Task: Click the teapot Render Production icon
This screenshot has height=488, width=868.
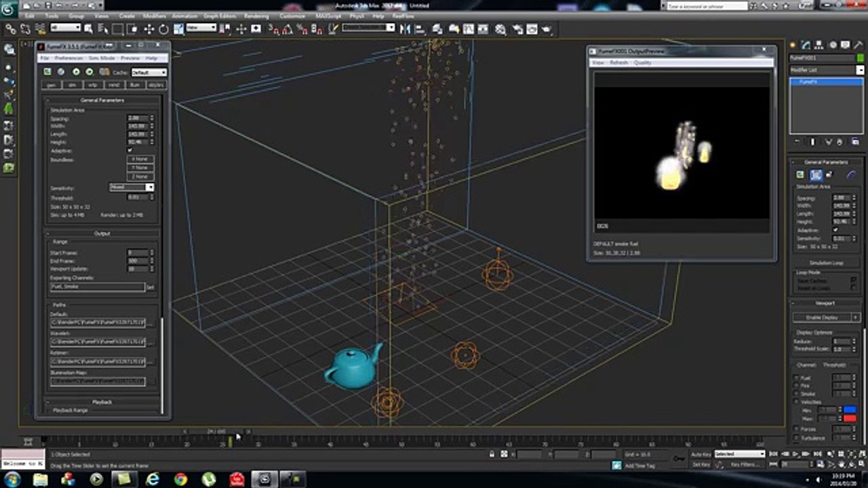Action: (546, 29)
